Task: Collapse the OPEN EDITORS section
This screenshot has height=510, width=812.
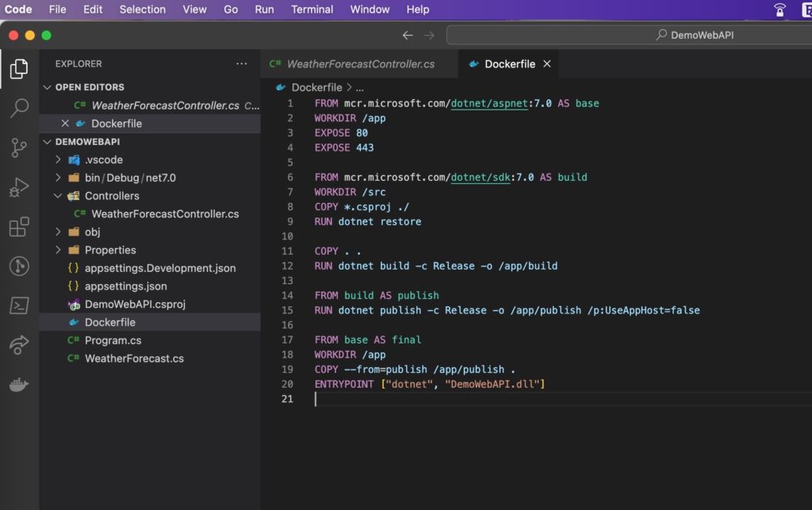Action: coord(47,87)
